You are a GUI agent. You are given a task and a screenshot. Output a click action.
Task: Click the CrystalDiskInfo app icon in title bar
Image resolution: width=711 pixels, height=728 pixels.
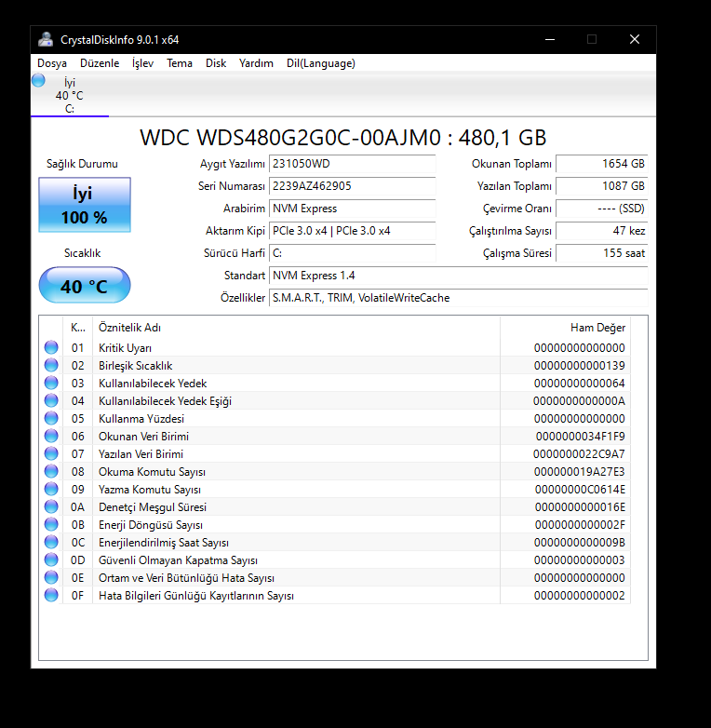[x=46, y=39]
